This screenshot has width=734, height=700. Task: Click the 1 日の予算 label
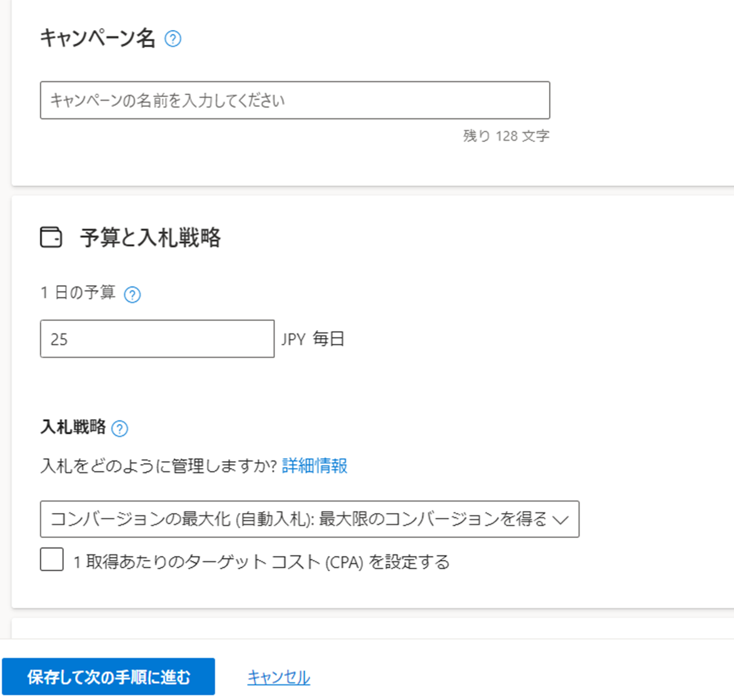[78, 293]
